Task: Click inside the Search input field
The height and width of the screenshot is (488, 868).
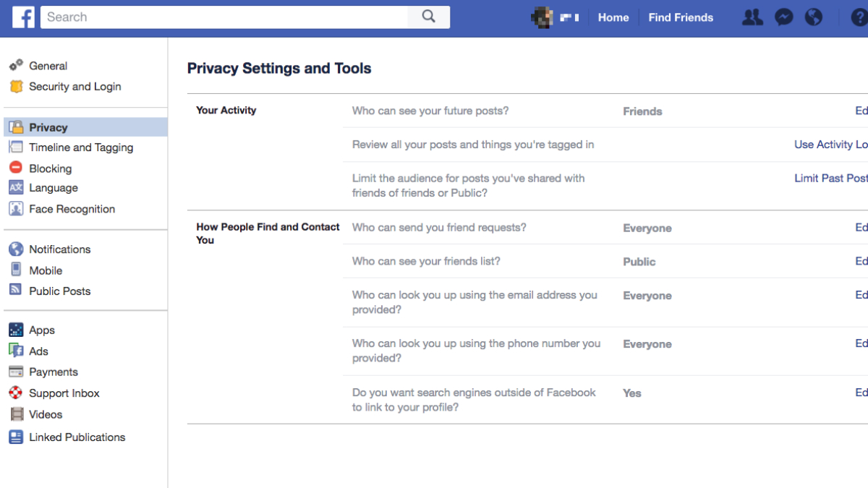Action: [x=217, y=16]
